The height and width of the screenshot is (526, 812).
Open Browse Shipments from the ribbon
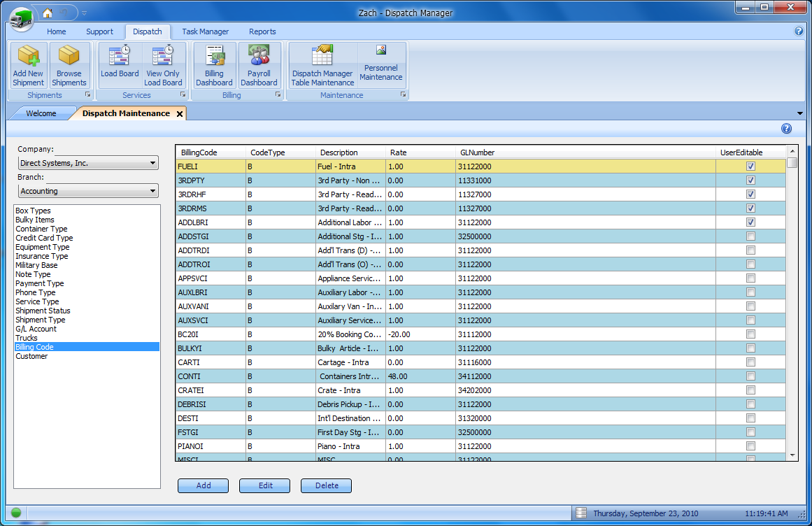tap(69, 65)
